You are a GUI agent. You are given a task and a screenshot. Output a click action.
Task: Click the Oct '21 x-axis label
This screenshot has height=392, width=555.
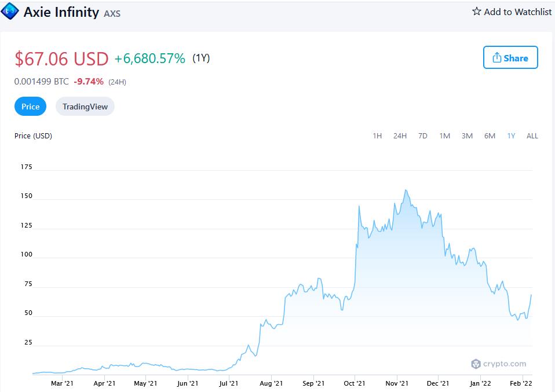(x=355, y=383)
